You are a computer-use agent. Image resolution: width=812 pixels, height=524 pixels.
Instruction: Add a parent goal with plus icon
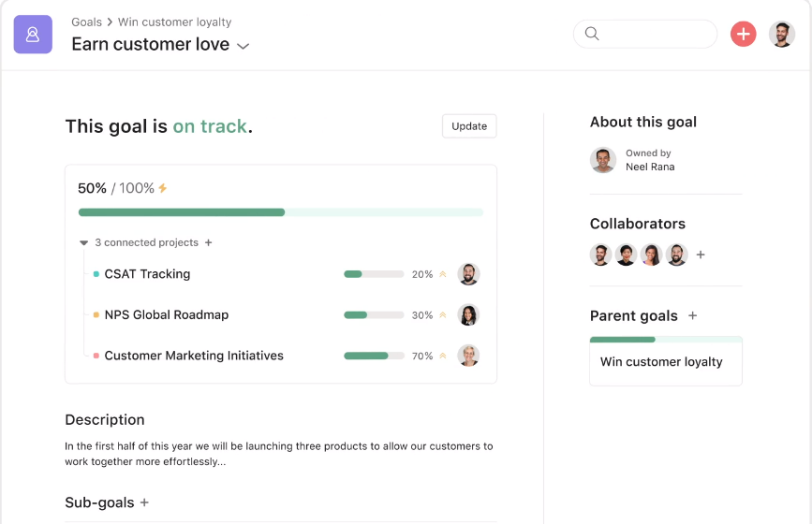coord(693,316)
